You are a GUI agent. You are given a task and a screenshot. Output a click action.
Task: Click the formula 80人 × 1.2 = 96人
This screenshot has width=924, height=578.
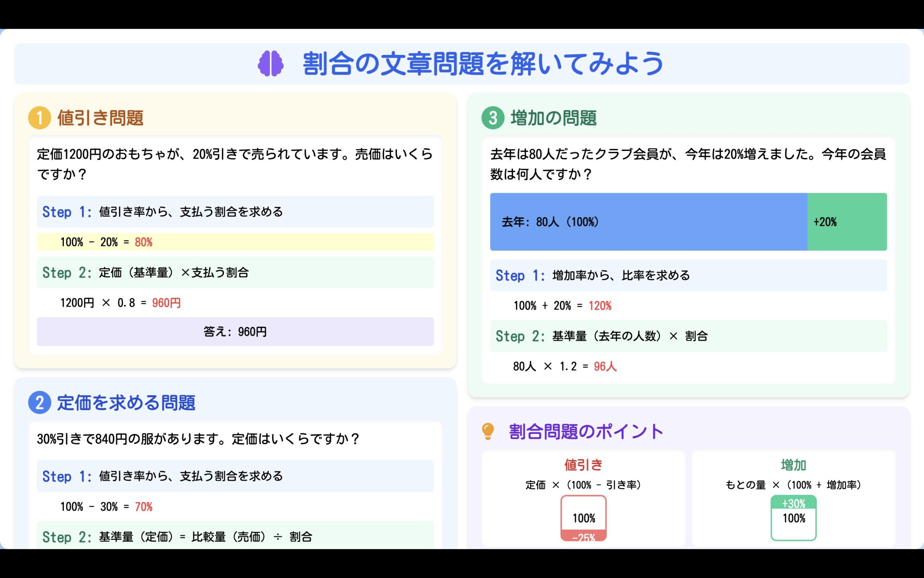click(x=565, y=366)
